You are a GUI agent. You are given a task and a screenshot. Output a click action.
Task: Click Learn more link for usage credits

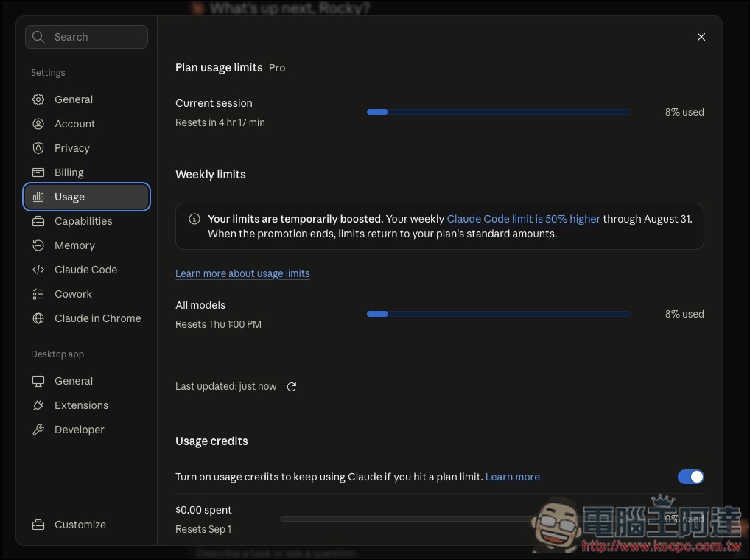(512, 477)
